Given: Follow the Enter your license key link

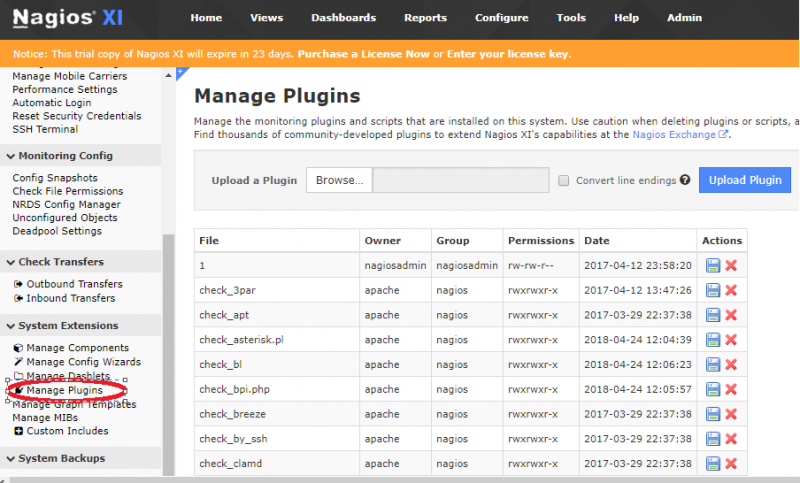Looking at the screenshot, I should pos(508,54).
